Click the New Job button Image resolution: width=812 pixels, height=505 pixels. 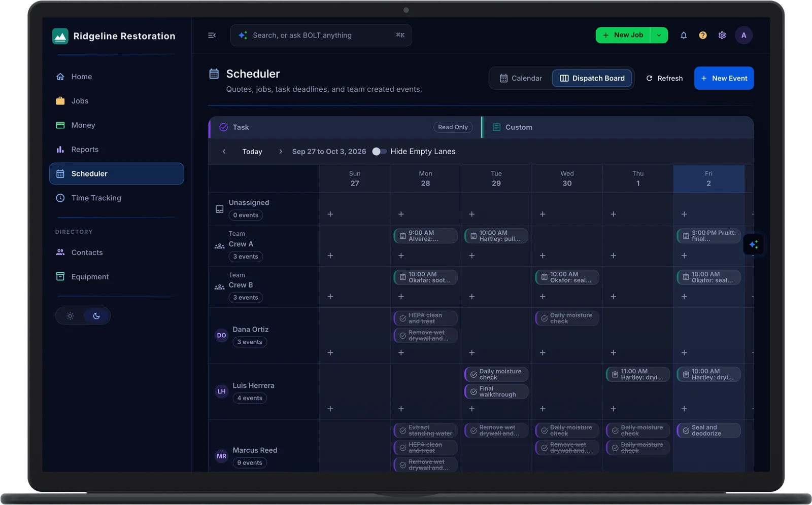tap(623, 35)
